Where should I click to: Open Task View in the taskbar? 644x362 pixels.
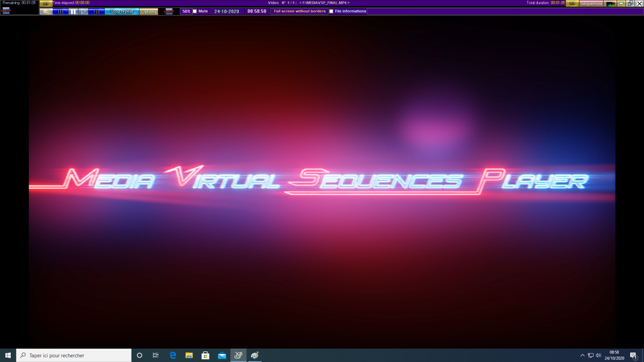click(x=156, y=355)
